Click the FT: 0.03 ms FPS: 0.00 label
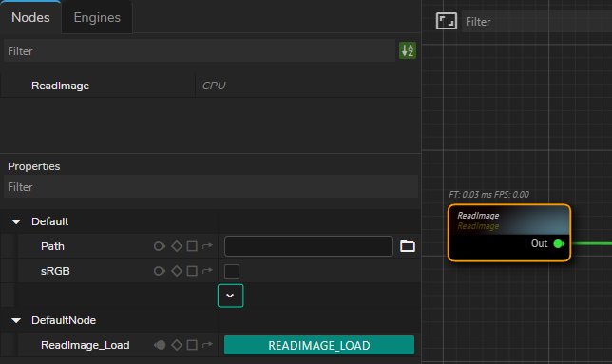 (488, 194)
